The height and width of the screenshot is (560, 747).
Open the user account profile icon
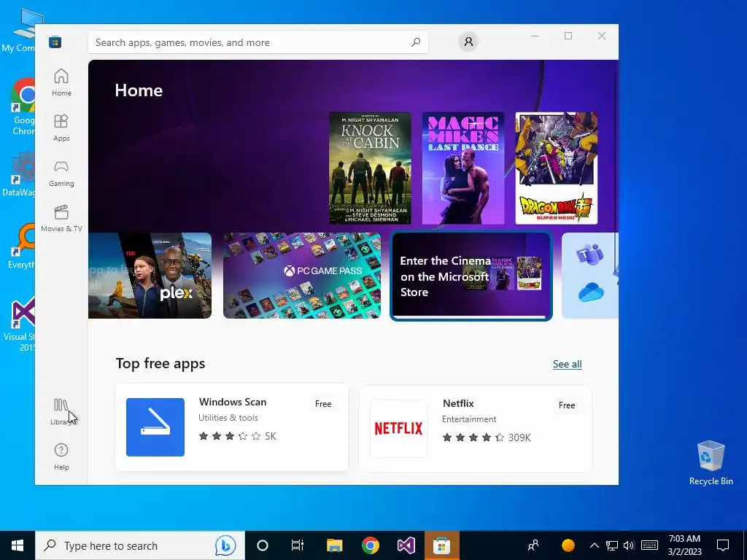pyautogui.click(x=468, y=42)
